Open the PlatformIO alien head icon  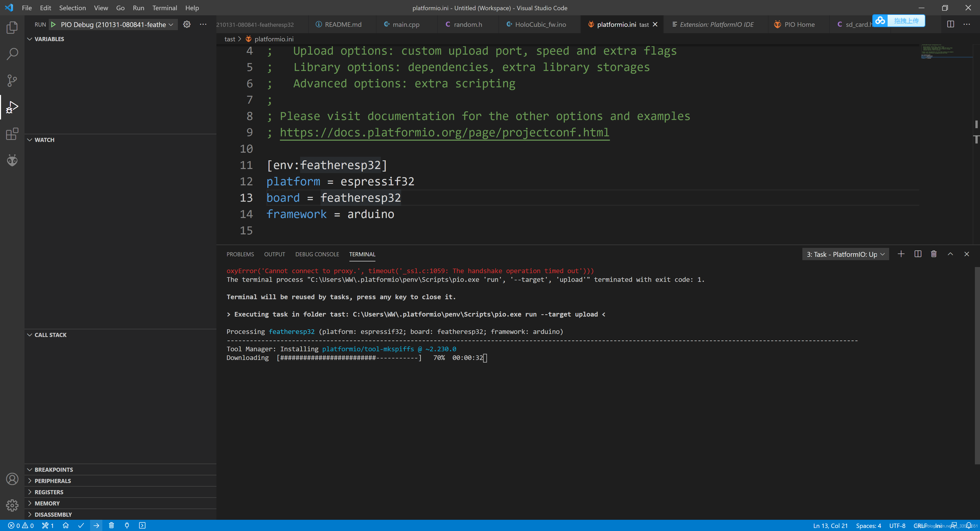pyautogui.click(x=12, y=160)
